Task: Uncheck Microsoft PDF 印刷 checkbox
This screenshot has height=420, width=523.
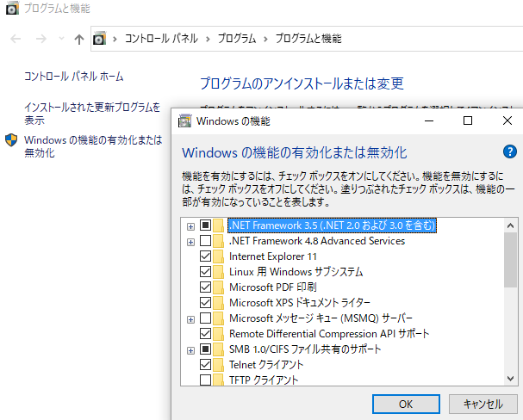Action: pyautogui.click(x=205, y=287)
